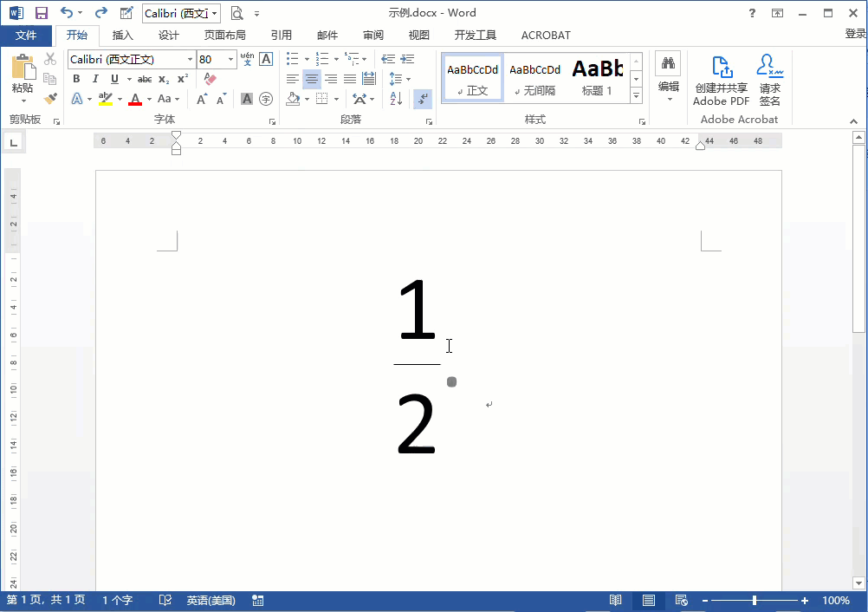Toggle italic formatting
Screen dimensions: 868x612
click(x=95, y=79)
